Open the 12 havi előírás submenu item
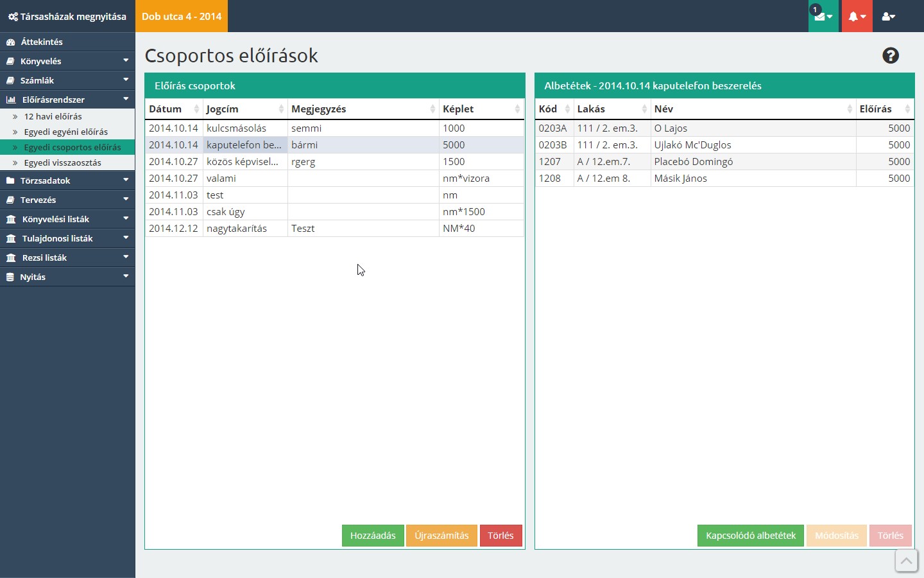 tap(53, 116)
